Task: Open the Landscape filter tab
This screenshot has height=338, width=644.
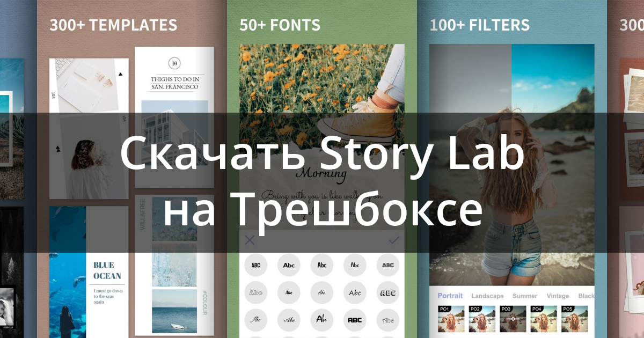Action: [x=487, y=296]
